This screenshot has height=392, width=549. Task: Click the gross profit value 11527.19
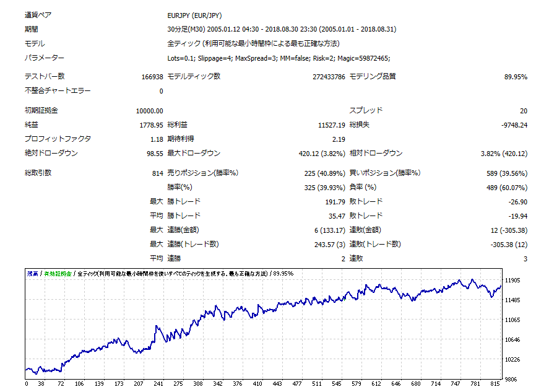[332, 126]
